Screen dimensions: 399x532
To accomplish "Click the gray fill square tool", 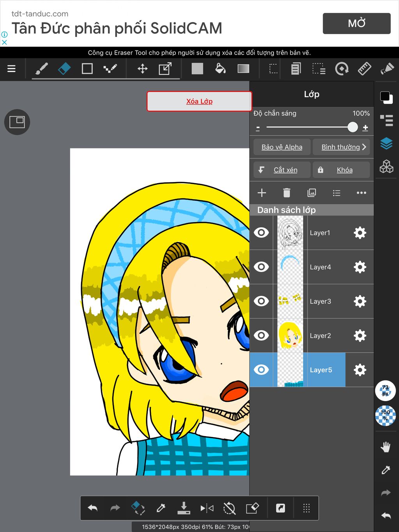I will click(198, 69).
